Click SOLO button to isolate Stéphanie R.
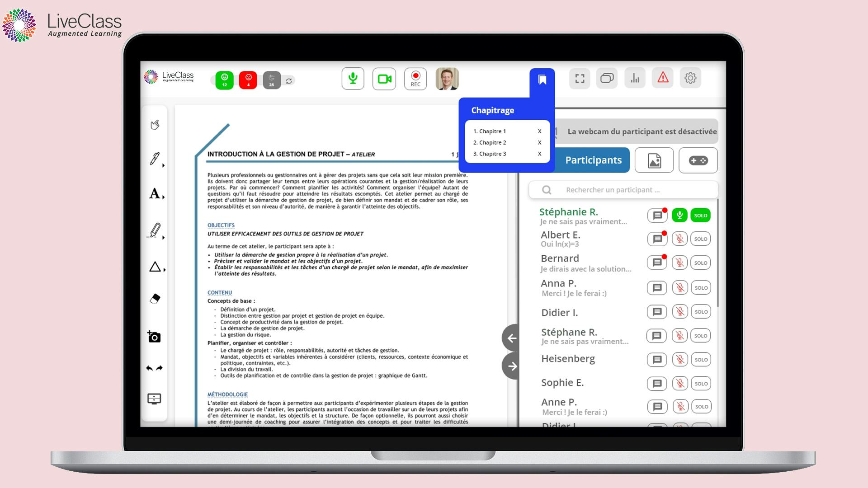Viewport: 868px width, 488px height. [x=701, y=215]
